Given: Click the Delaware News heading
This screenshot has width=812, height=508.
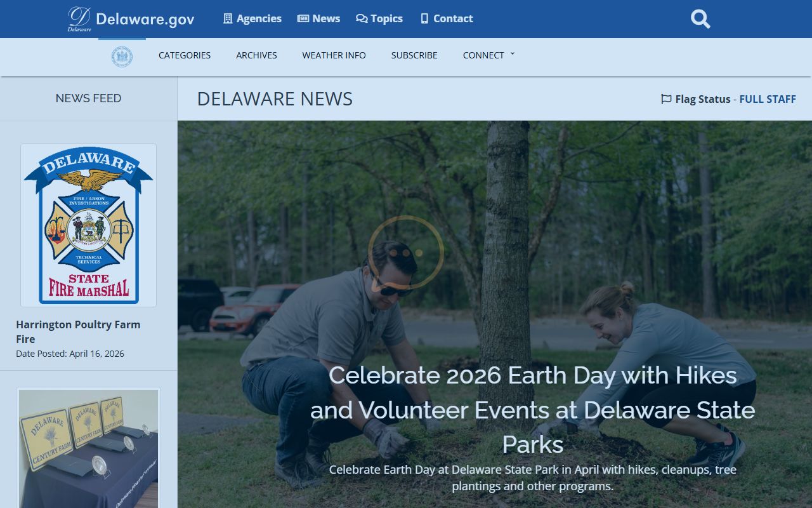Looking at the screenshot, I should point(275,99).
